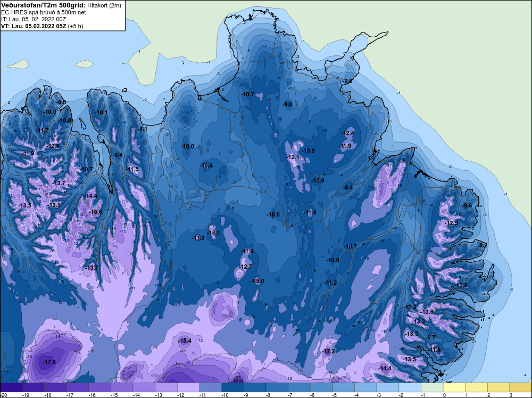Image resolution: width=532 pixels, height=398 pixels.
Task: Click the -13.6 temperature label
Action: [427, 312]
